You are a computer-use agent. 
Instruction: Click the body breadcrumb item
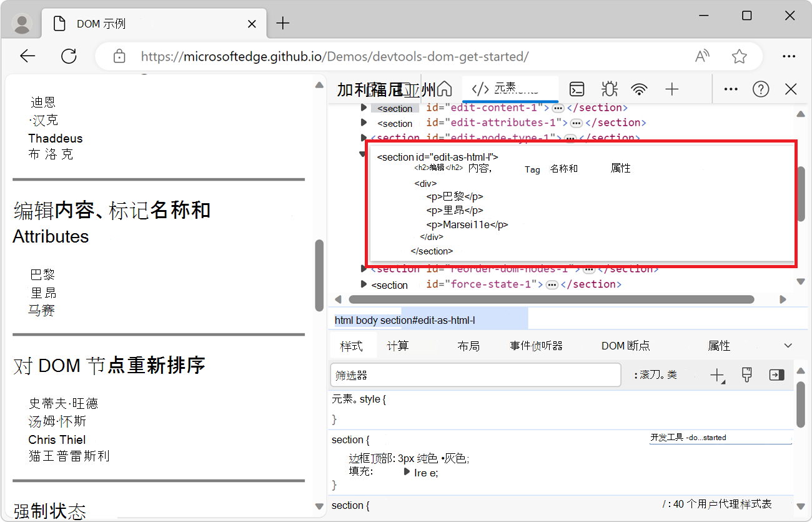367,320
